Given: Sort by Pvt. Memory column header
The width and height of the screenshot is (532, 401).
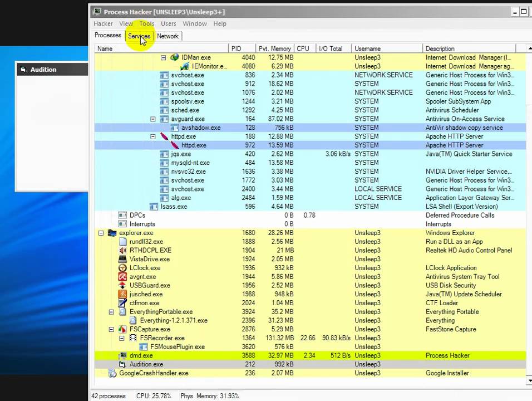Looking at the screenshot, I should pos(274,48).
